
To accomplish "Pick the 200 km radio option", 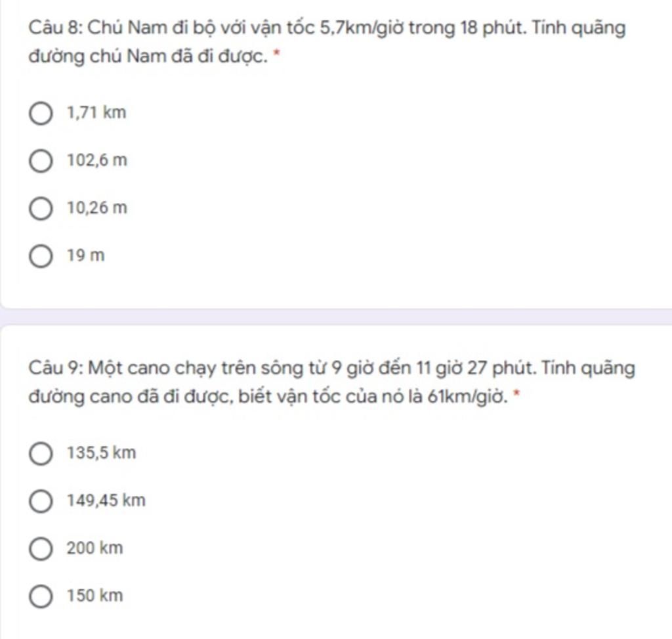I will [x=41, y=548].
